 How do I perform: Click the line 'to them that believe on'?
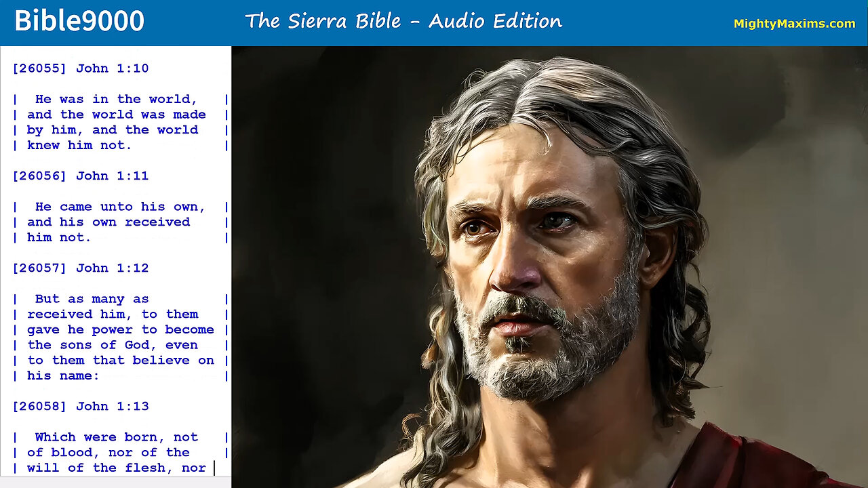click(x=121, y=361)
